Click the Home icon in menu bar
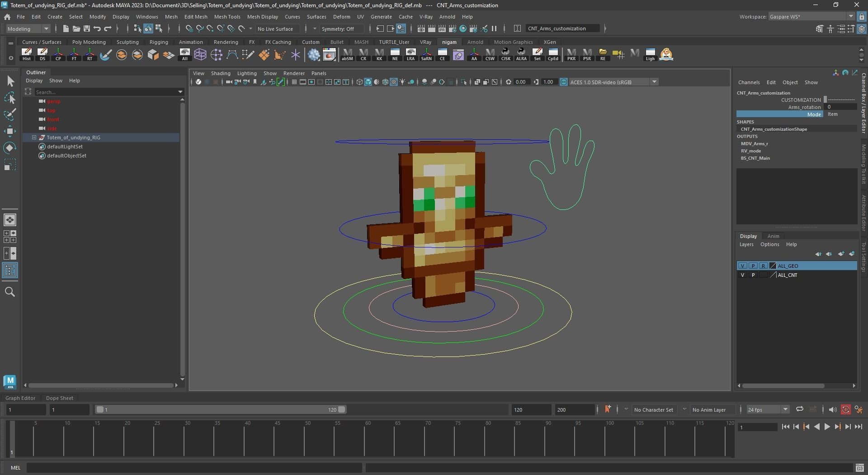868x475 pixels. pos(7,17)
